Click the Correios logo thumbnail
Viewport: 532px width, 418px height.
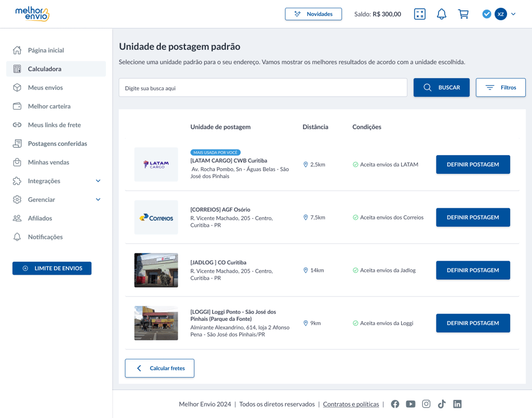coord(156,217)
